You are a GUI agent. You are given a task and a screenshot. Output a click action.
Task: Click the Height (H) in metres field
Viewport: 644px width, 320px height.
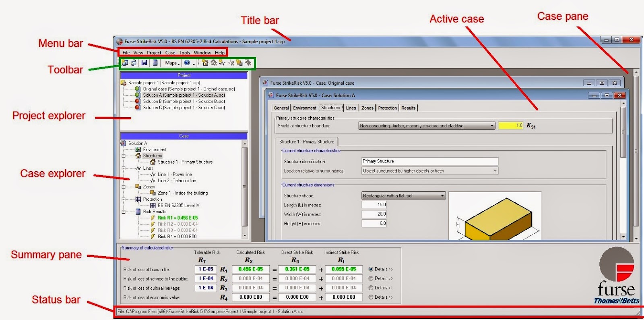(374, 223)
